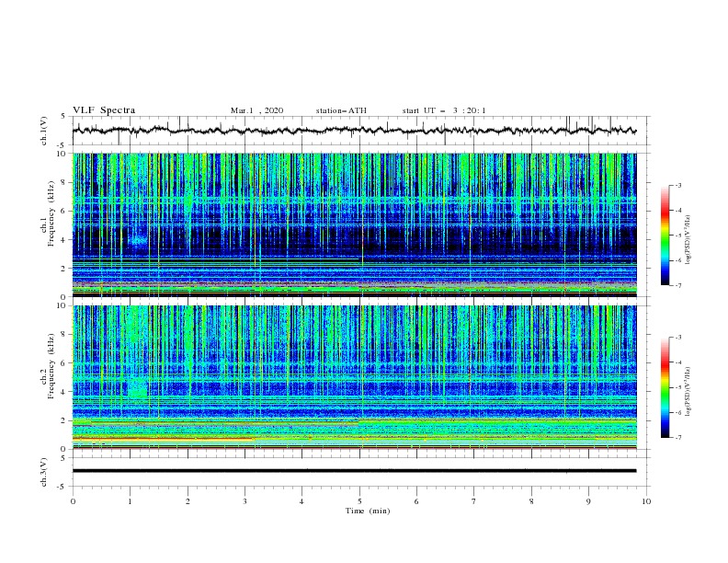Image resolution: width=728 pixels, height=563 pixels.
Task: Click the ch.1 spectrogram panel
Action: pyautogui.click(x=354, y=224)
